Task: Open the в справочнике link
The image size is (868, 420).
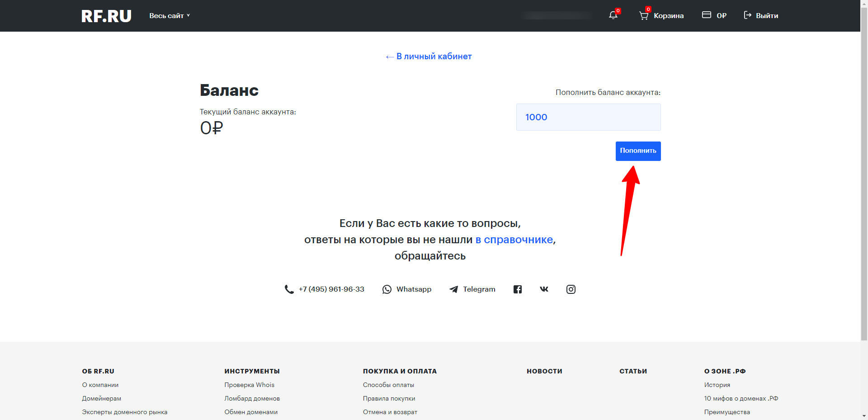Action: tap(514, 240)
